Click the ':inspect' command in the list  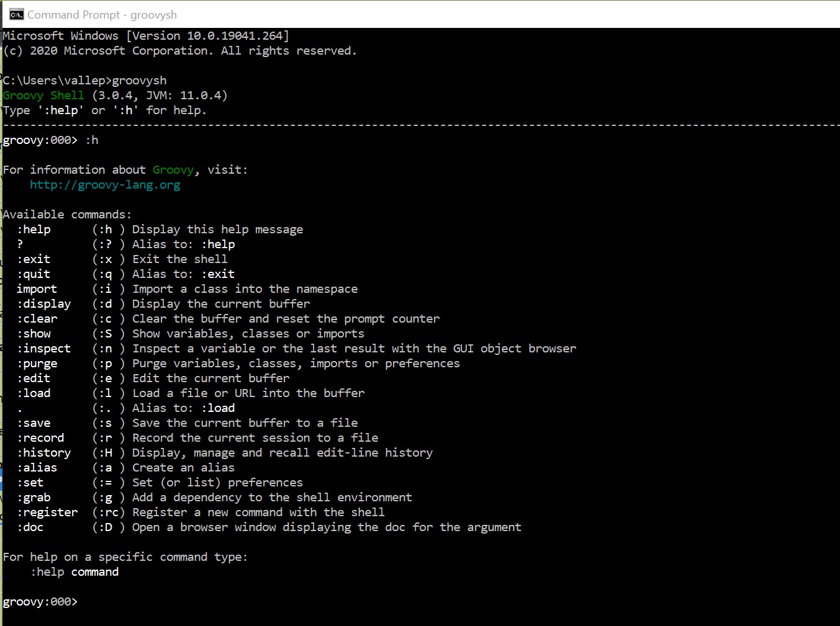click(x=43, y=349)
